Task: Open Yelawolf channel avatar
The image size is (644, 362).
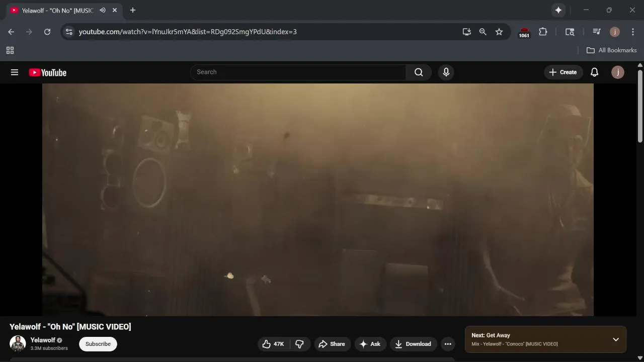Action: tap(18, 344)
